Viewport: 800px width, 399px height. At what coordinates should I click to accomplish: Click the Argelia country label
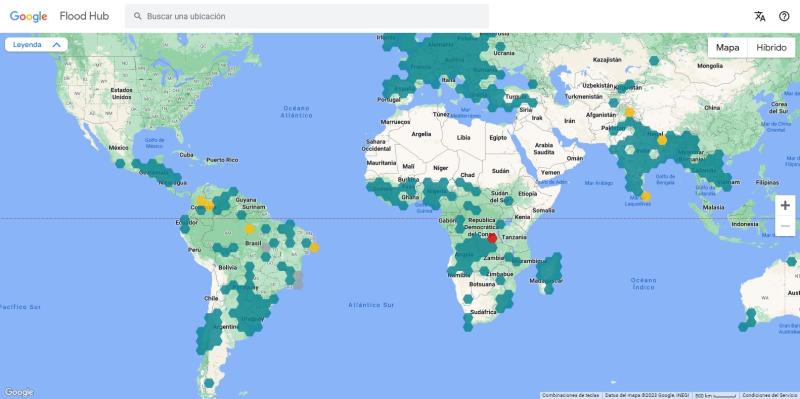421,134
